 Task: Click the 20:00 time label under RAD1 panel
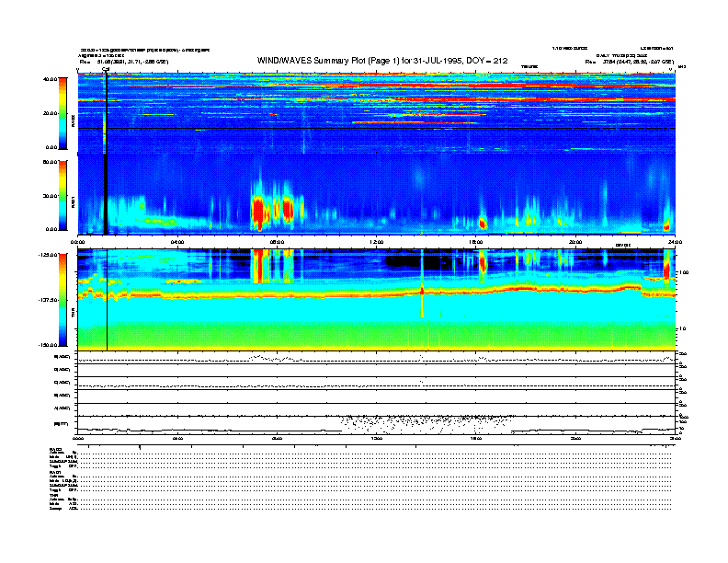tap(575, 242)
